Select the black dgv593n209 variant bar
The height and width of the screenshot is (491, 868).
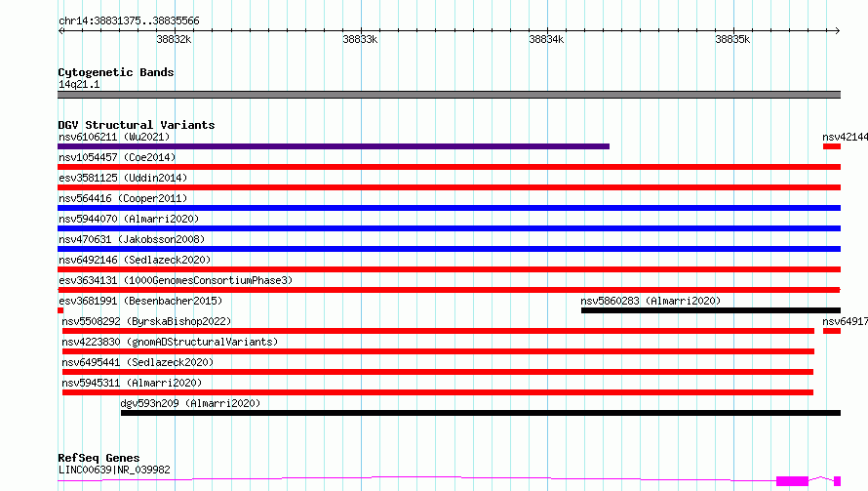(481, 413)
